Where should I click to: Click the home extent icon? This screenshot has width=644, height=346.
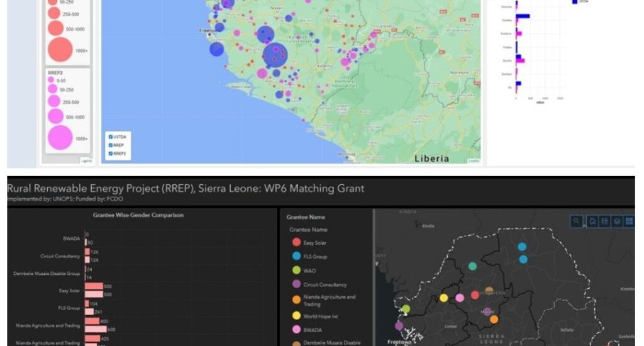pyautogui.click(x=592, y=221)
